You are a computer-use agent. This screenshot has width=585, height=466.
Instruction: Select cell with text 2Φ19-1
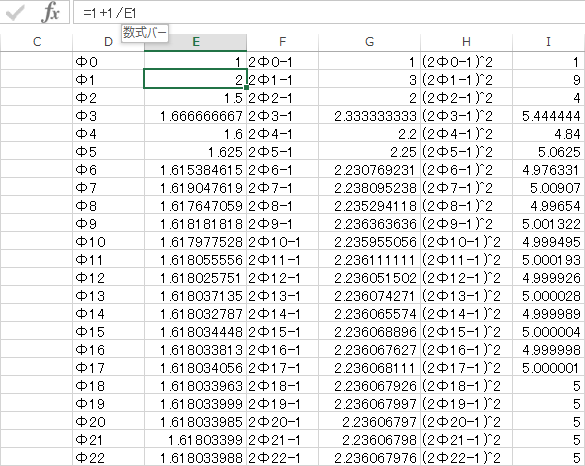tap(282, 403)
